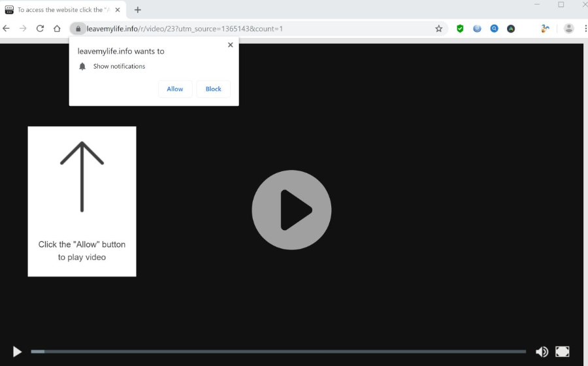Open the green shield extension

(x=460, y=29)
